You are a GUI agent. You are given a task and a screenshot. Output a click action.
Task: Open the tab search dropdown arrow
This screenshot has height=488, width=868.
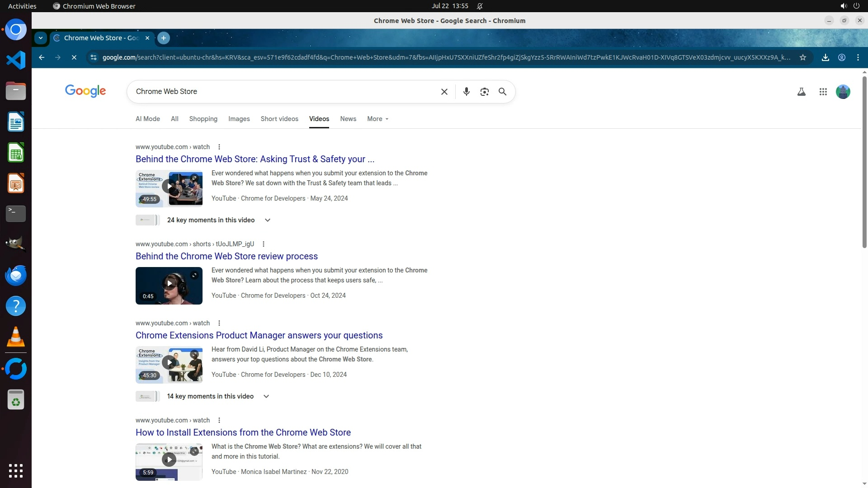coord(41,38)
